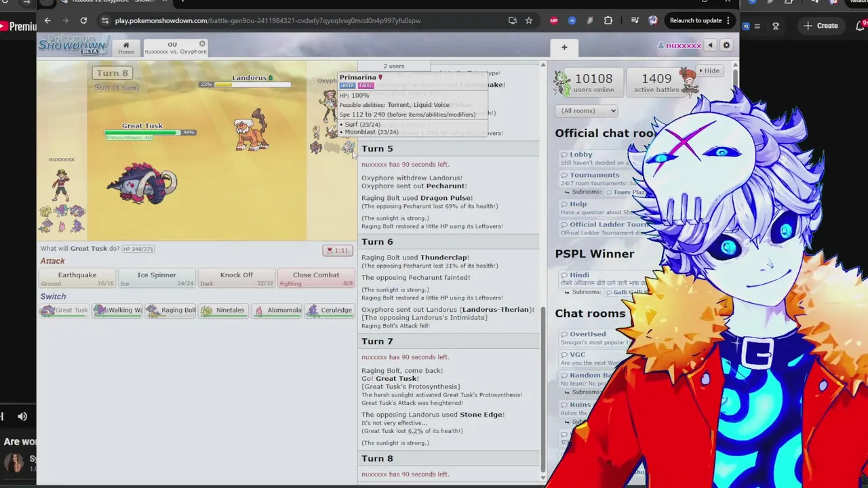Click the Pokemon Showdown BETA logo

point(73,45)
